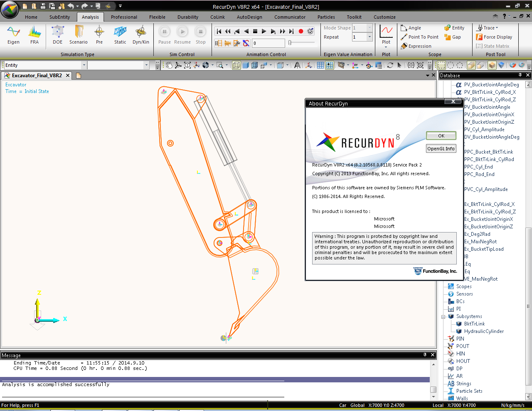The image size is (532, 411).
Task: Create an Angle scope
Action: pos(411,28)
